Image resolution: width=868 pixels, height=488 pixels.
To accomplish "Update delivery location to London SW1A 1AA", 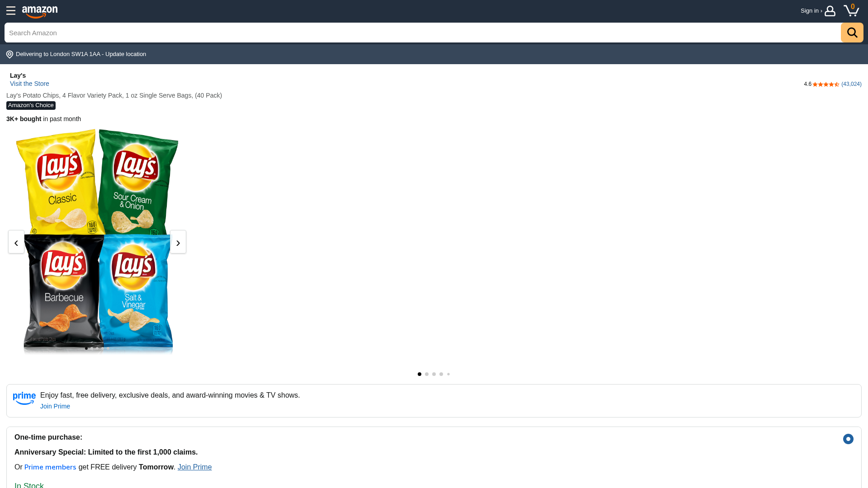I will (81, 54).
